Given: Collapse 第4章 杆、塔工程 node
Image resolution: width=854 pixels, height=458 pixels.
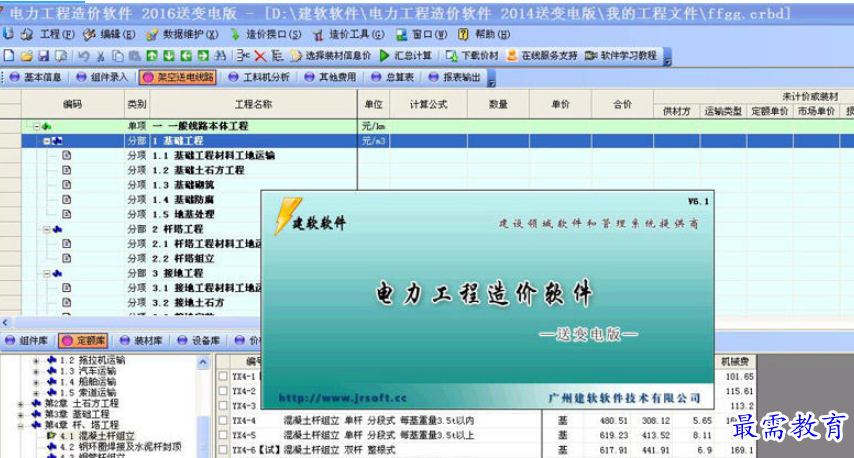Looking at the screenshot, I should pyautogui.click(x=21, y=425).
